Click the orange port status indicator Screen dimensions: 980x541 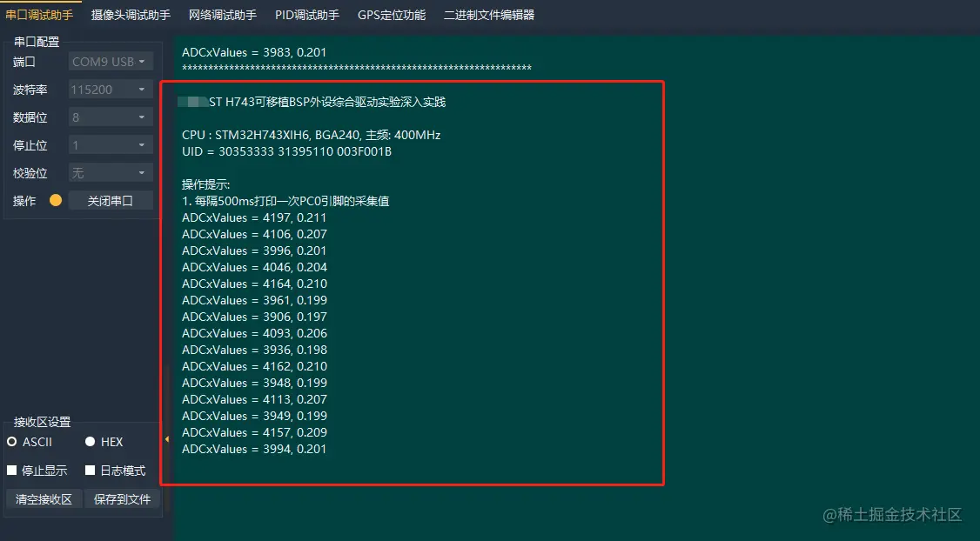[x=56, y=200]
